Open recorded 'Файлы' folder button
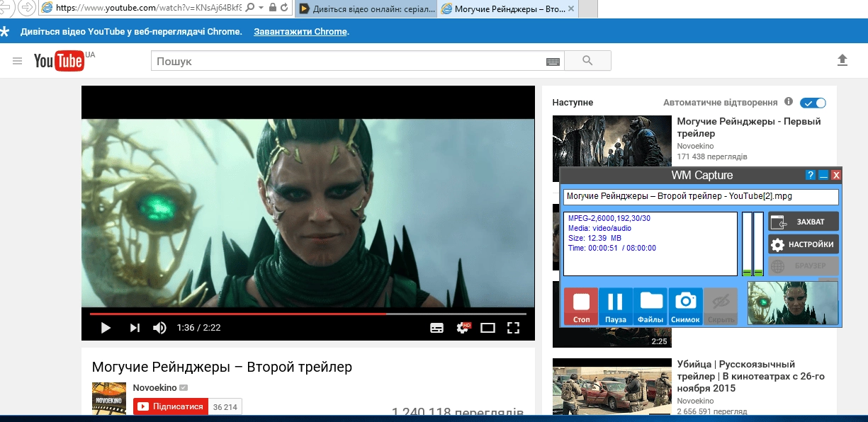Viewport: 868px width, 422px height. [650, 306]
